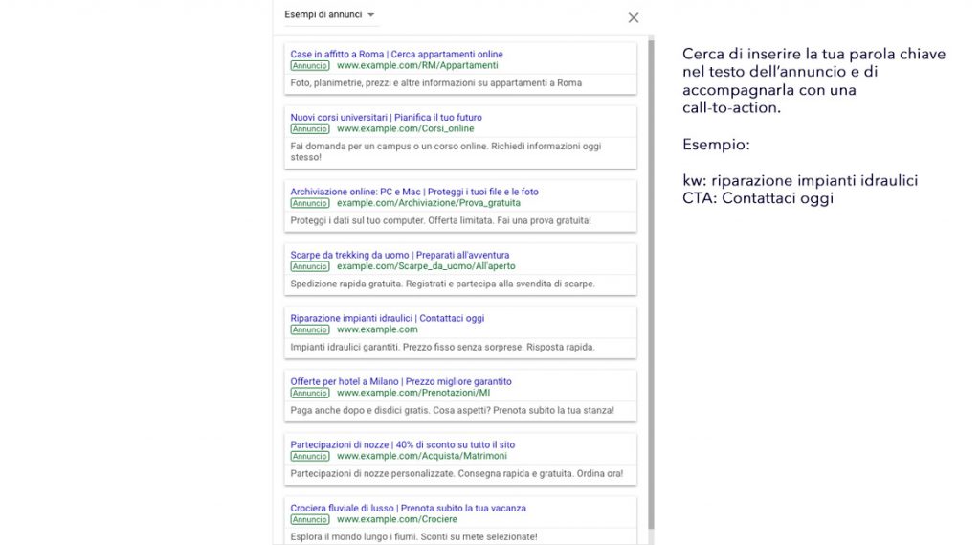
Task: Click Annuncio badge of Offerte per hotel ad
Action: pyautogui.click(x=310, y=393)
